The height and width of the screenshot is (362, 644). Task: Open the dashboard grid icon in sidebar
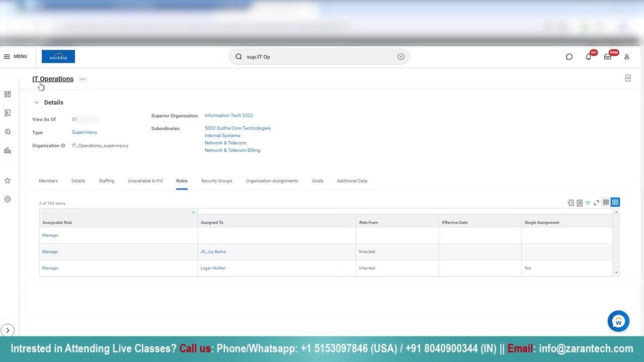pyautogui.click(x=8, y=94)
